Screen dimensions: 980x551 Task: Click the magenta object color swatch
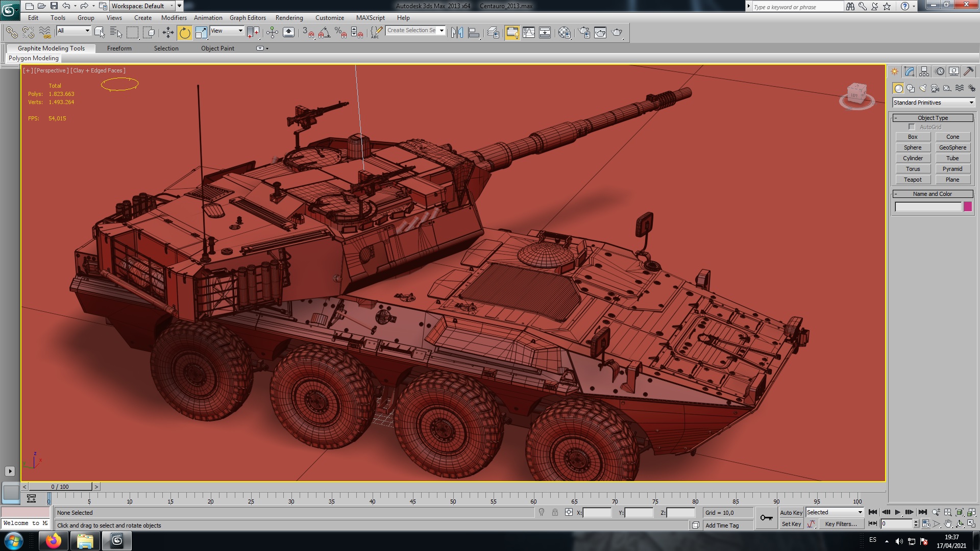(968, 207)
